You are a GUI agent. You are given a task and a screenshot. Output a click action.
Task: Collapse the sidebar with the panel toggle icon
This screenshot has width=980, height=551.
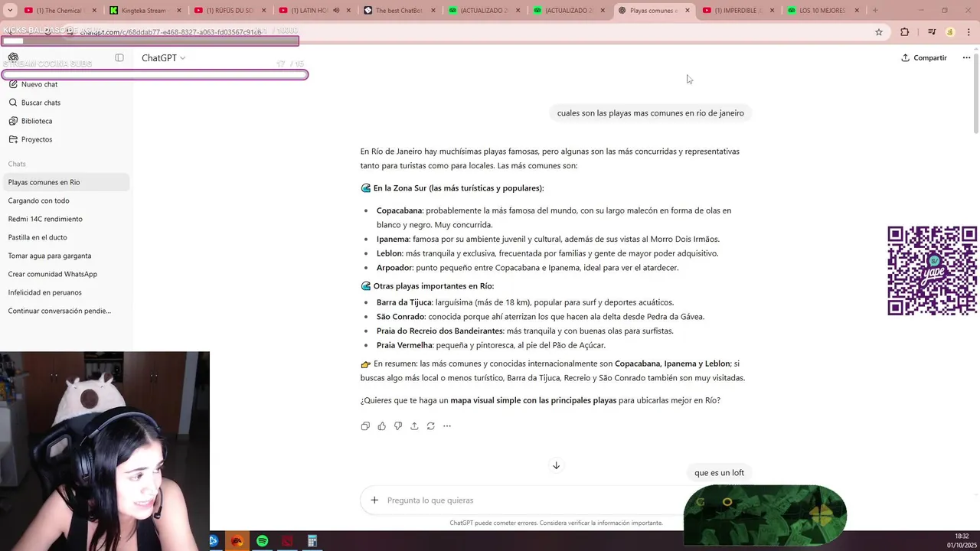[119, 57]
